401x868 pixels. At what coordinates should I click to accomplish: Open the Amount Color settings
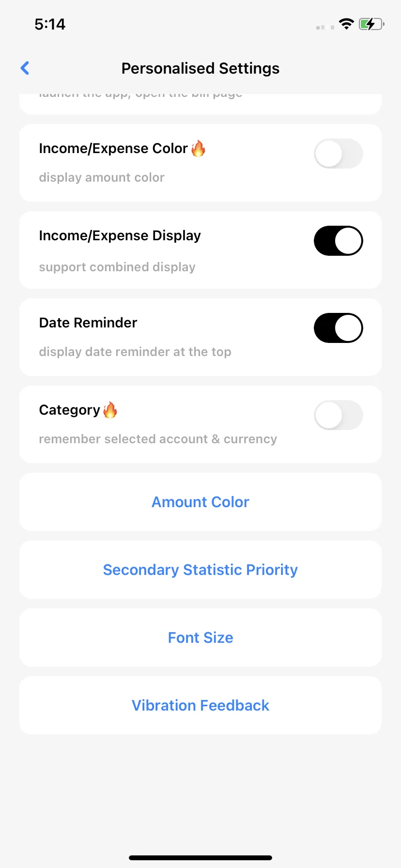click(200, 502)
